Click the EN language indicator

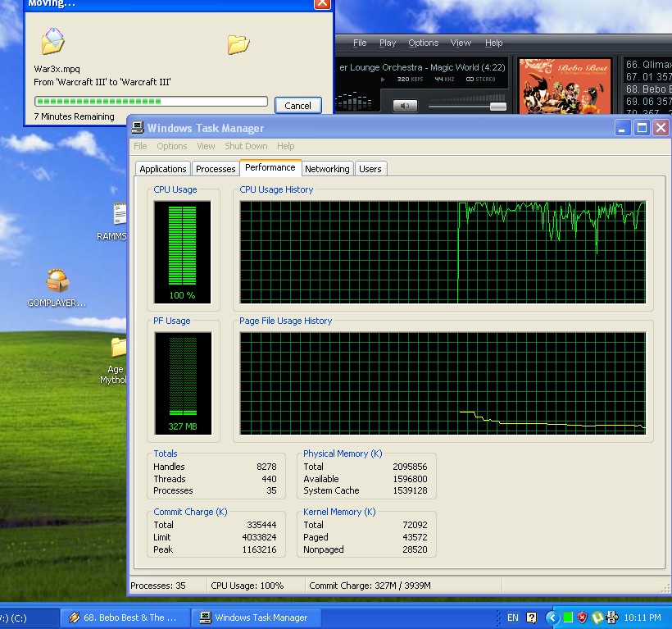pyautogui.click(x=512, y=618)
